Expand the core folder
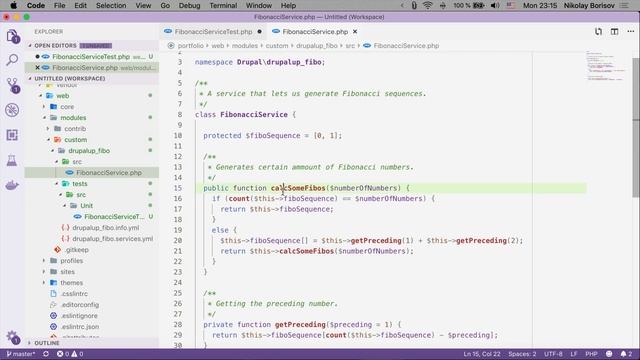640x360 pixels. [67, 107]
